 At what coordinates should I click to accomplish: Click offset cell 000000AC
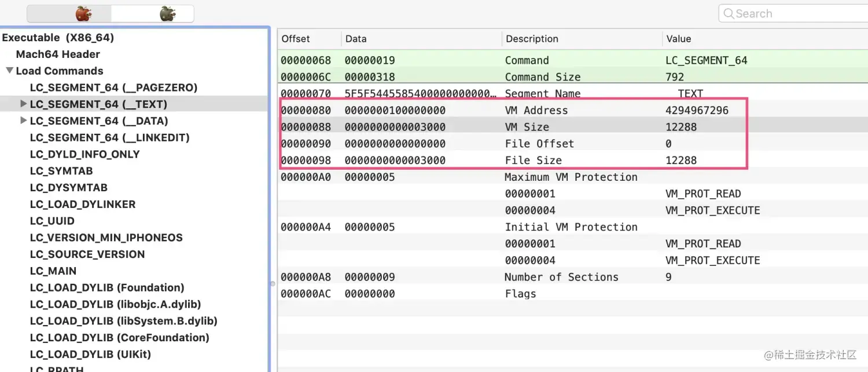[306, 294]
